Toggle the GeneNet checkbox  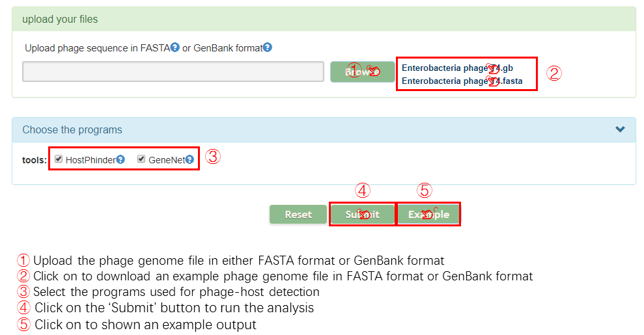click(141, 159)
